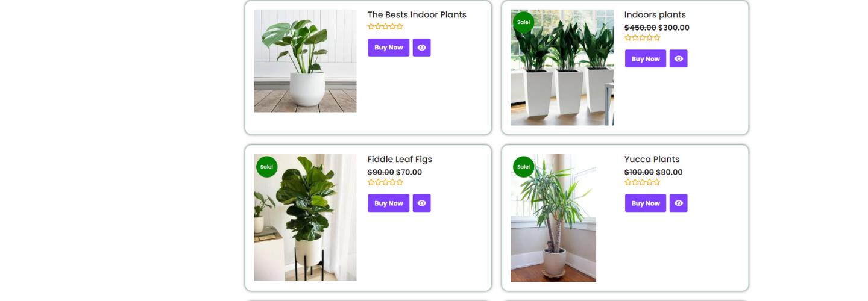
Task: Click Buy Now for Yucca Plants
Action: click(x=645, y=203)
